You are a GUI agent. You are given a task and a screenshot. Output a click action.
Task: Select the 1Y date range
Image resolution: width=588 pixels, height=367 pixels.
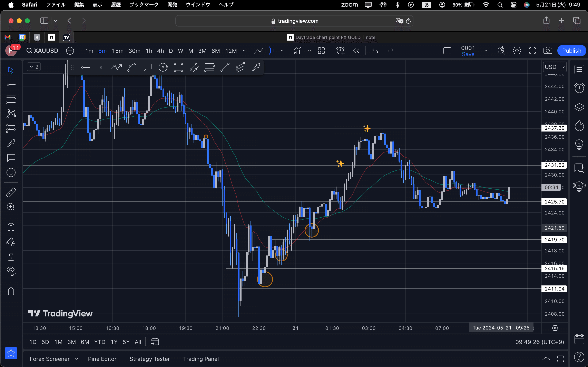pyautogui.click(x=114, y=342)
